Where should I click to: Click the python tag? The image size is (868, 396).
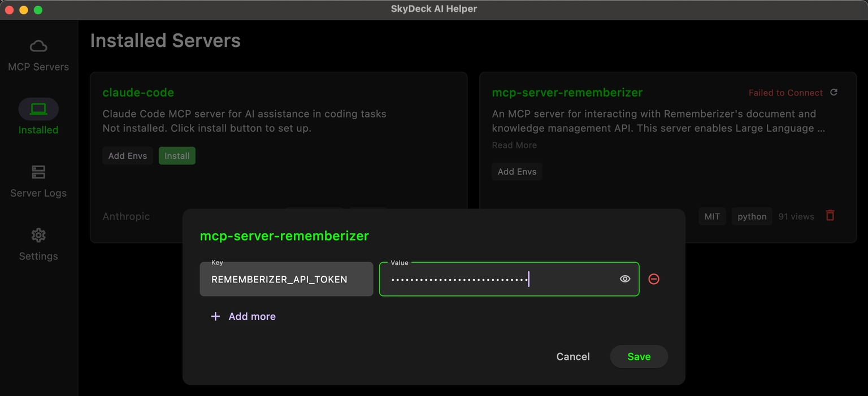752,216
